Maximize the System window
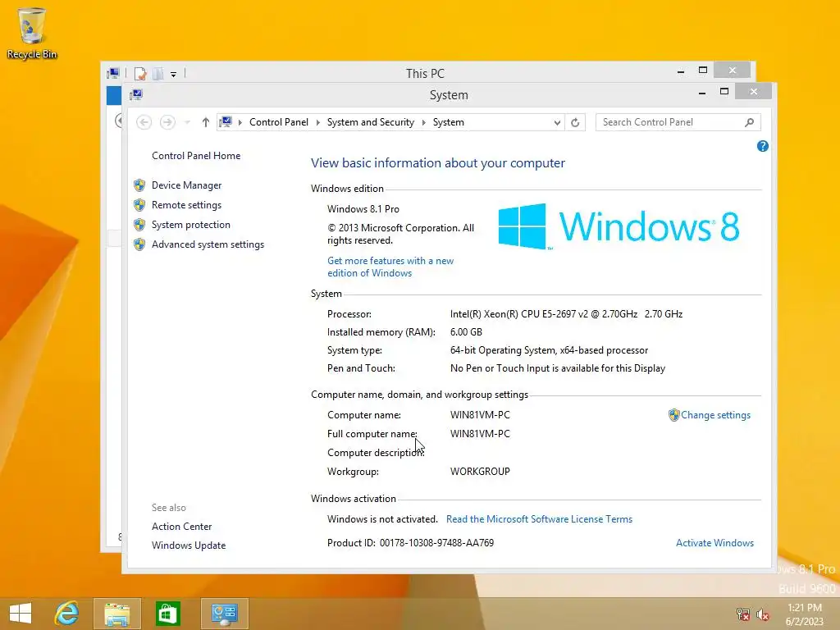Image resolution: width=840 pixels, height=630 pixels. (x=724, y=92)
